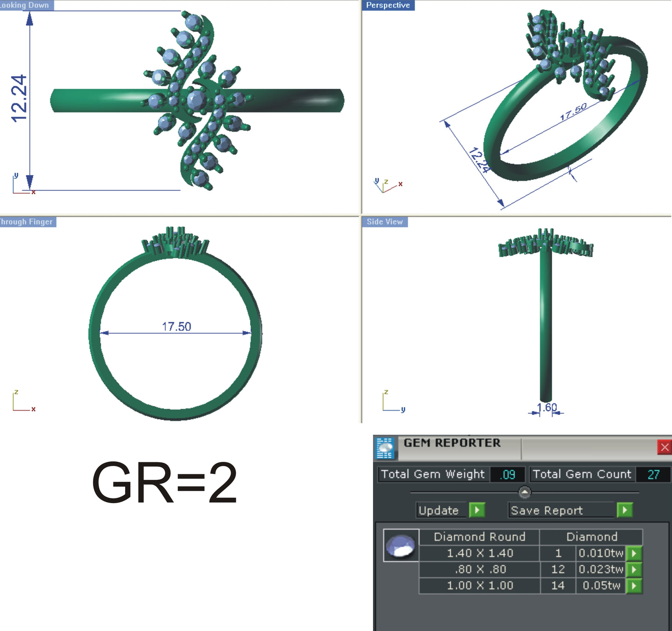Click the 17.50 dimension in Through Finger view
The width and height of the screenshot is (672, 631).
[176, 327]
